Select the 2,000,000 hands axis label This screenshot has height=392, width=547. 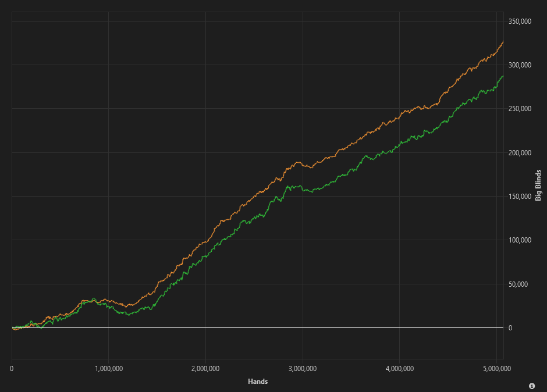click(x=205, y=368)
